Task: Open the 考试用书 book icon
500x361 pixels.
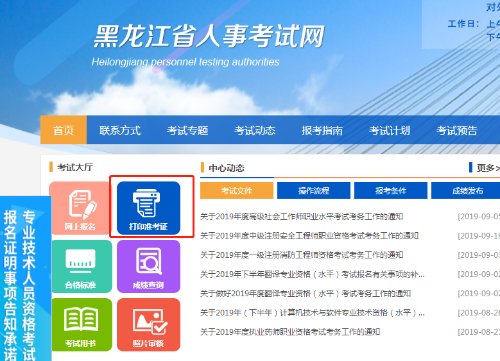Action: [81, 325]
